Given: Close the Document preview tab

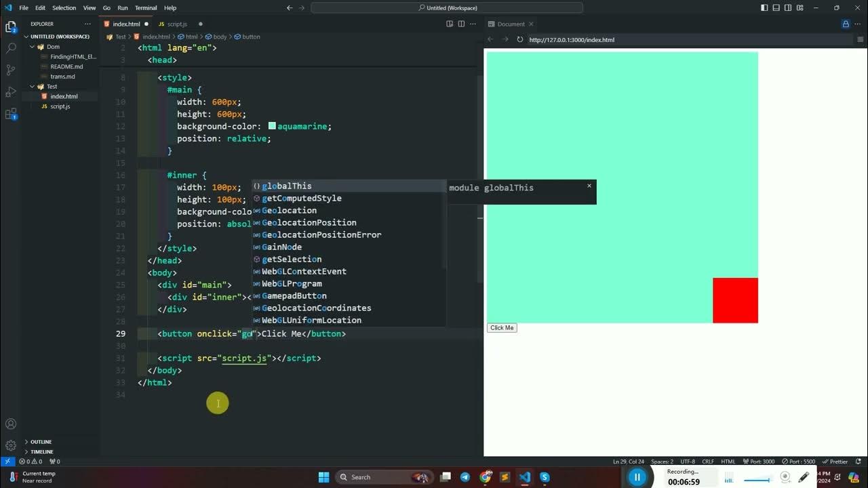Looking at the screenshot, I should tap(532, 24).
